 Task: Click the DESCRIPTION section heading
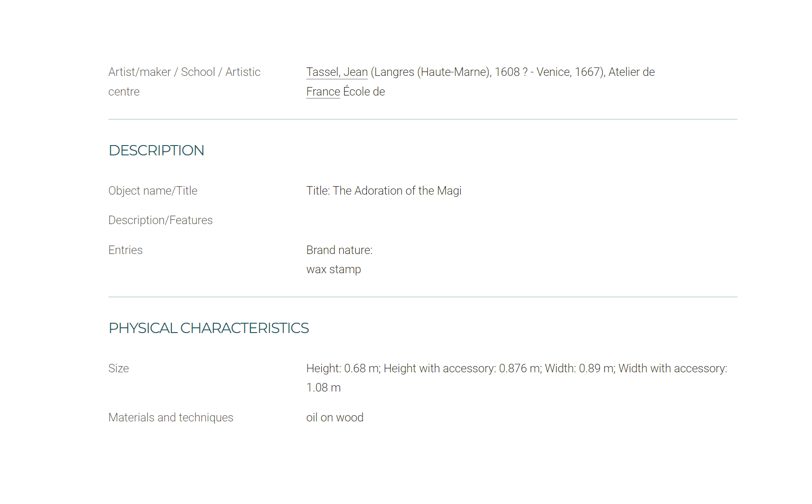tap(156, 150)
